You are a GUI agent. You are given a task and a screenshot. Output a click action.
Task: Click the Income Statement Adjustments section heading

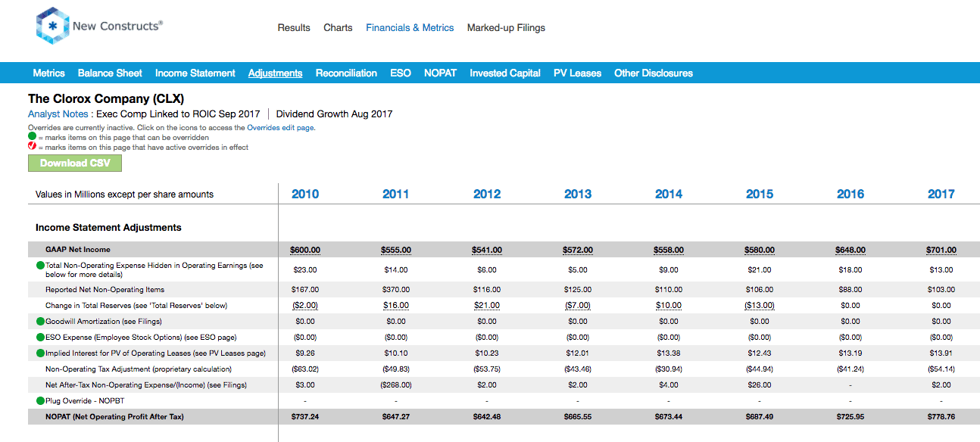click(x=108, y=228)
